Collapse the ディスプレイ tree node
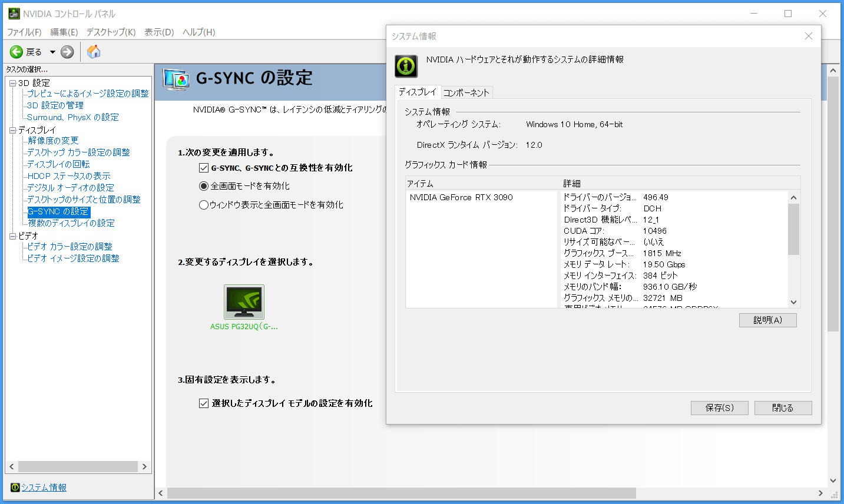844x504 pixels. (x=12, y=130)
